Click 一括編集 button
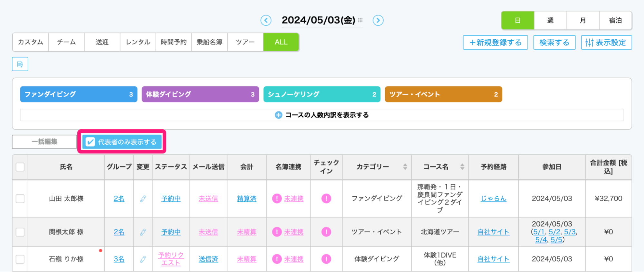Image resolution: width=644 pixels, height=272 pixels. tap(44, 142)
